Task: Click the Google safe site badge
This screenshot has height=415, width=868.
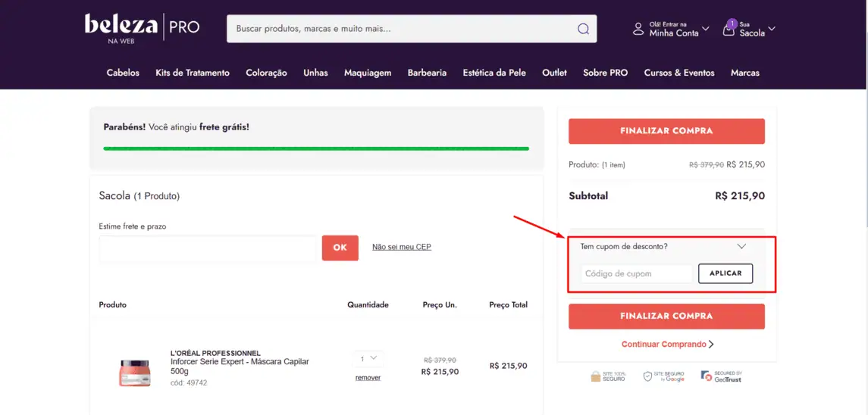Action: point(664,376)
